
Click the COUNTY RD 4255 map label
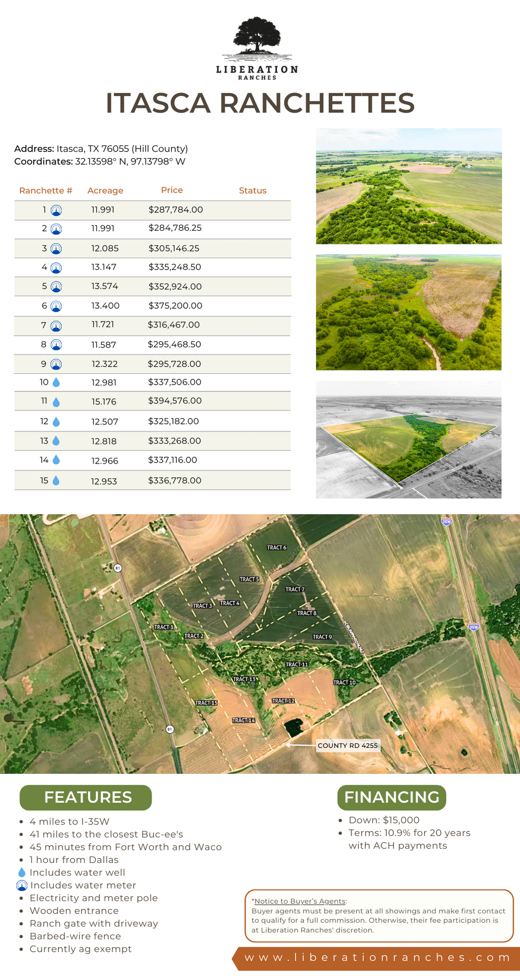(x=348, y=745)
